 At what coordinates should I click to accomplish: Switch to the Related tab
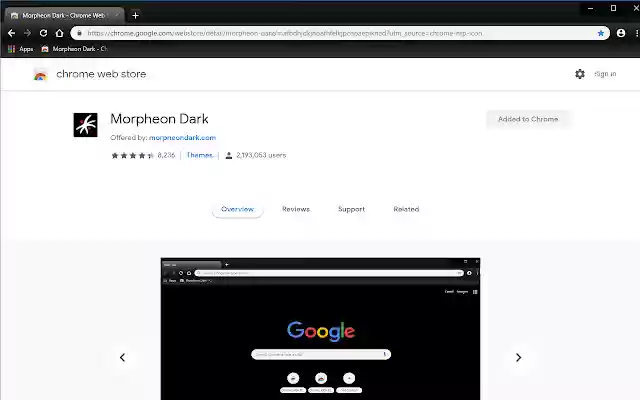click(x=406, y=209)
